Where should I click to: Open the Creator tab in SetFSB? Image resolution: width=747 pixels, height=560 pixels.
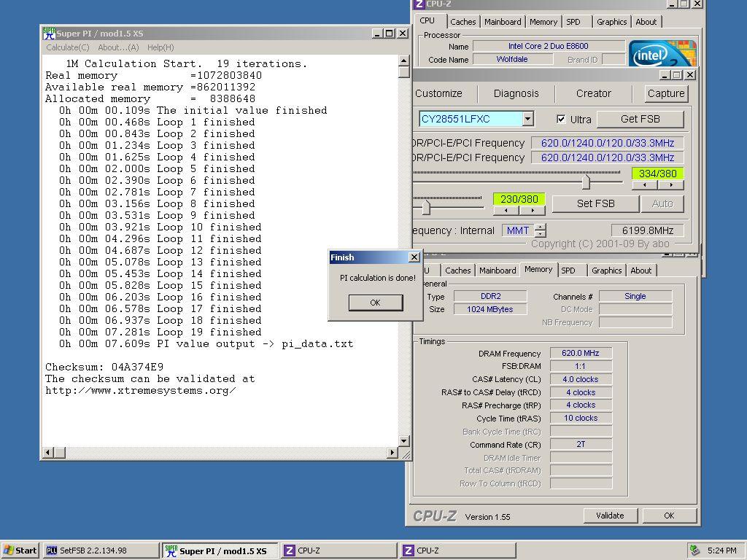594,93
